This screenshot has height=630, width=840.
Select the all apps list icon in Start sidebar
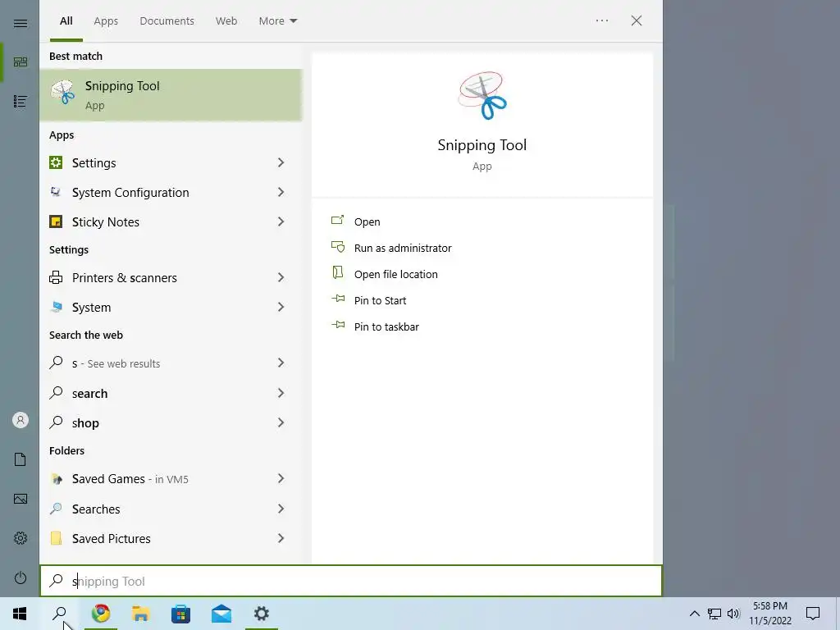coord(21,101)
